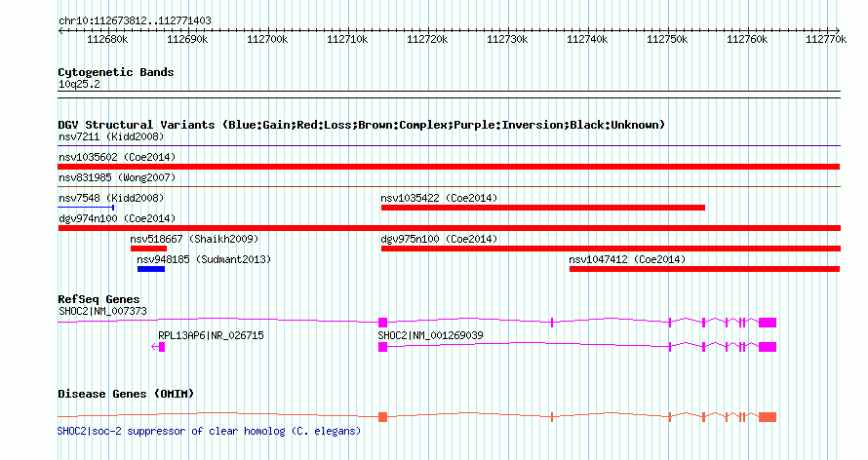Click the 112720k ruler tick label
Screen dimensions: 868x460
coord(427,39)
